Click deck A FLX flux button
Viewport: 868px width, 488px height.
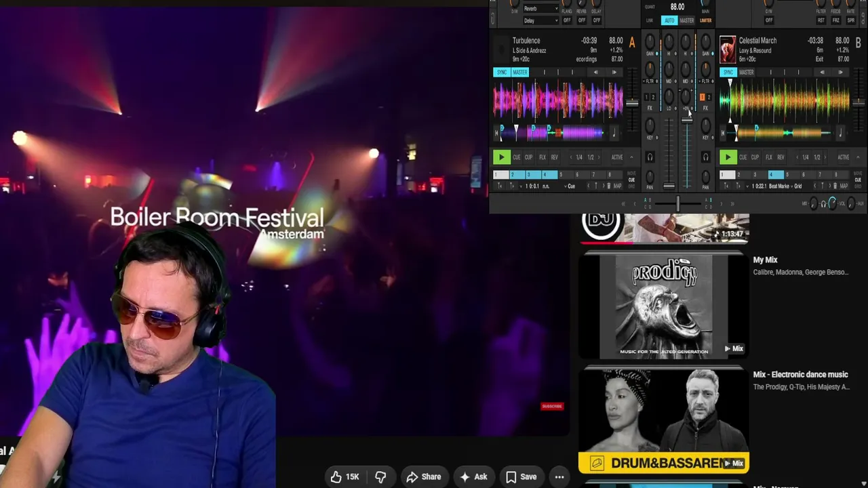542,157
